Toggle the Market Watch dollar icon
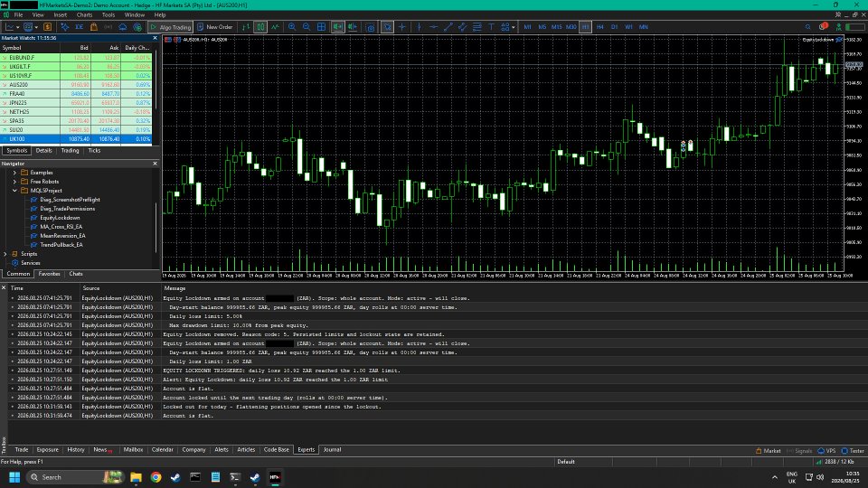This screenshot has height=488, width=868. (x=48, y=26)
